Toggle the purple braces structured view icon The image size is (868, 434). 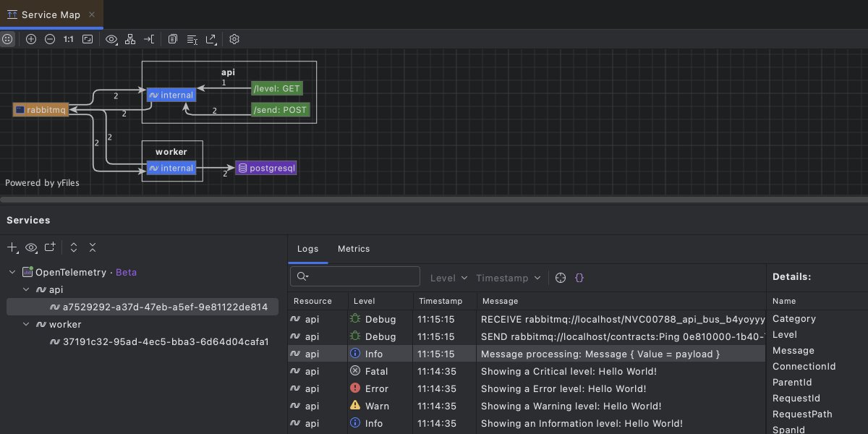[579, 278]
